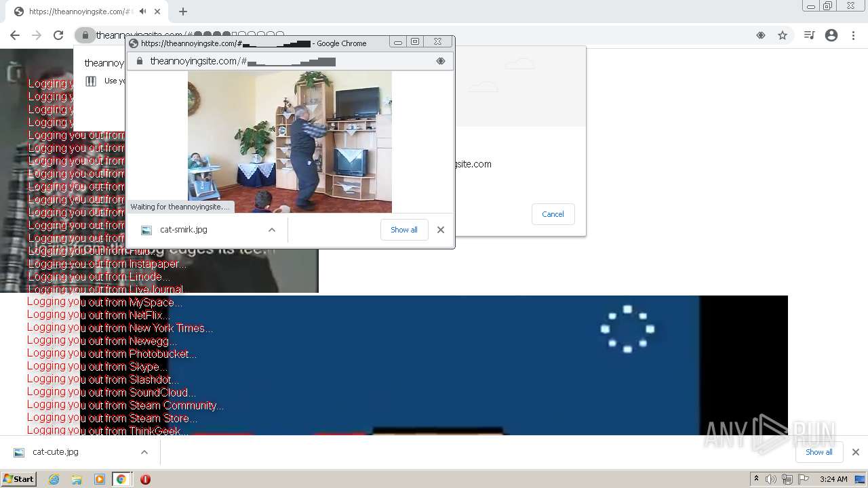Open the volume speaker tray icon
Screen dimensions: 868x488
[771, 479]
